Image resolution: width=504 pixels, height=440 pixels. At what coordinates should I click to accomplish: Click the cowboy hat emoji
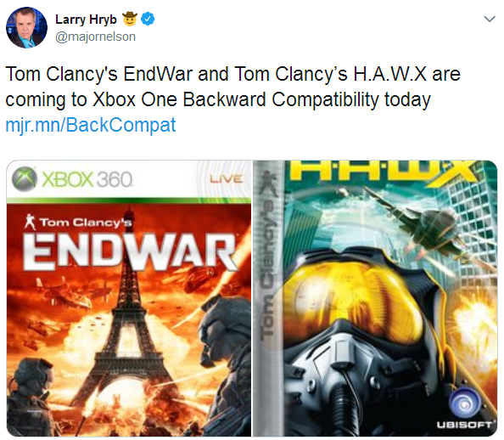130,19
